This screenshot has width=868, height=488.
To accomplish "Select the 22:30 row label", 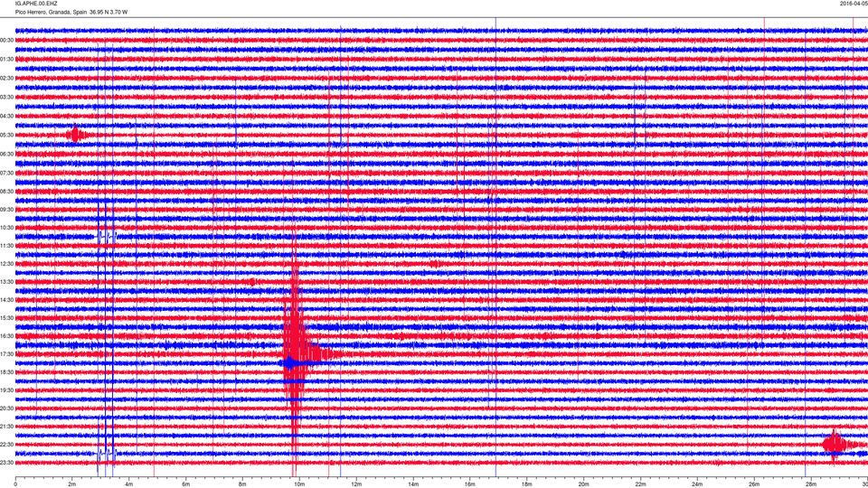I will [x=6, y=445].
